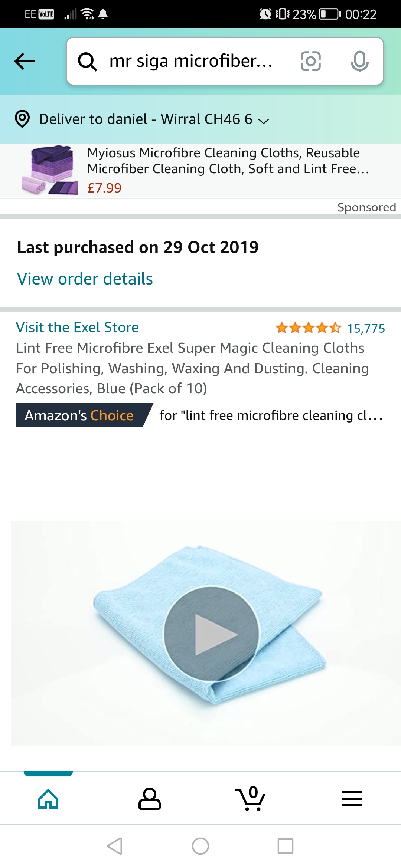
Task: Open the hamburger menu
Action: point(352,799)
